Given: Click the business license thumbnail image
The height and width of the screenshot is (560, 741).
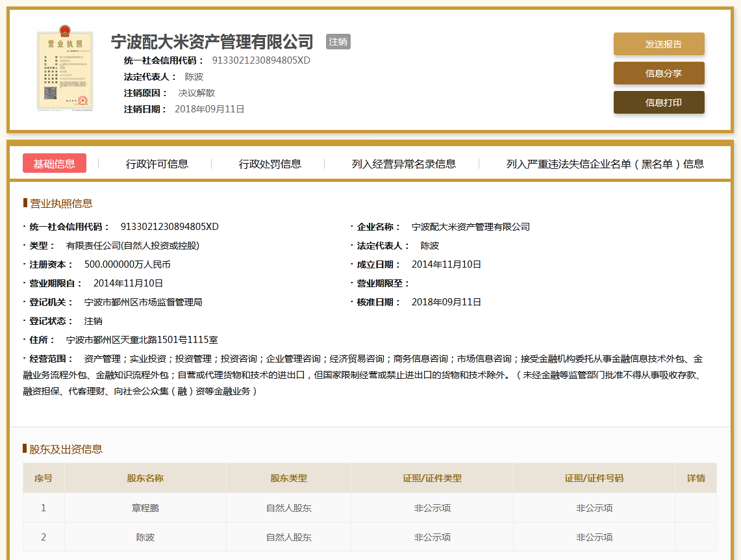Looking at the screenshot, I should tap(65, 70).
